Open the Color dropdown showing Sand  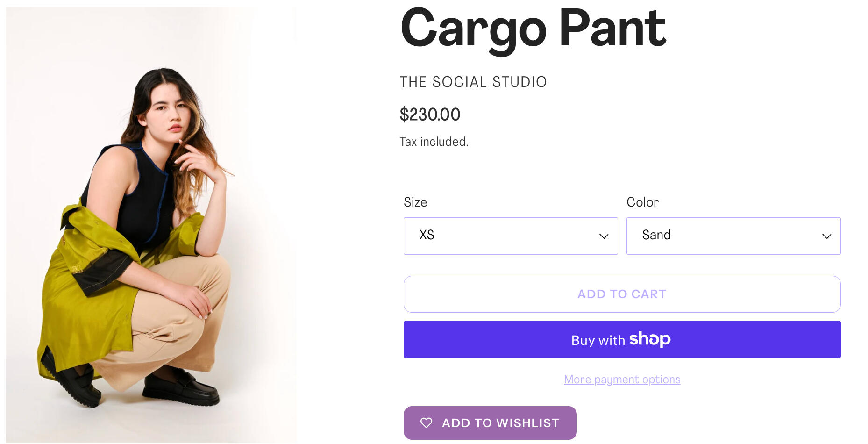(x=733, y=236)
